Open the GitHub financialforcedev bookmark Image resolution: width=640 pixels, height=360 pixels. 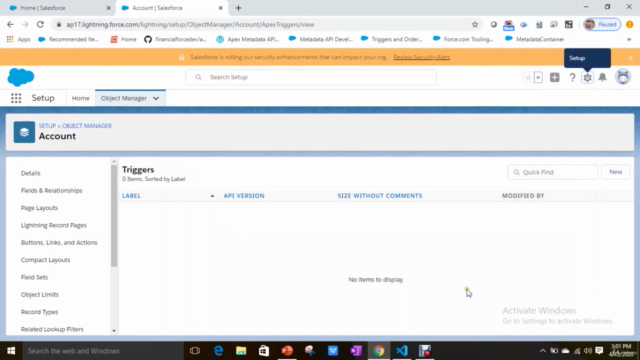click(176, 39)
